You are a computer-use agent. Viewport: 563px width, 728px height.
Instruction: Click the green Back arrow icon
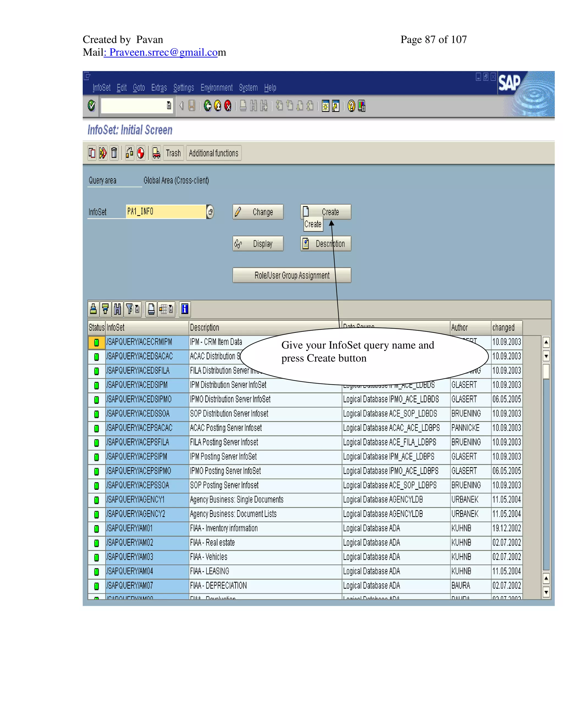click(x=208, y=106)
